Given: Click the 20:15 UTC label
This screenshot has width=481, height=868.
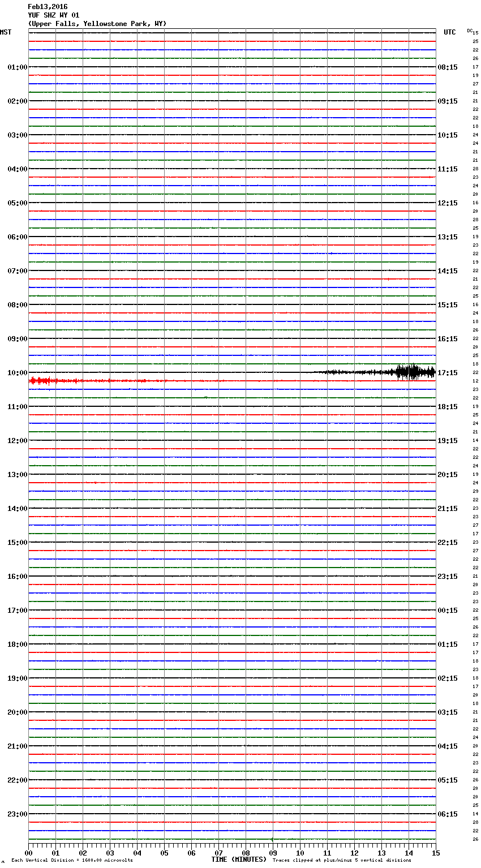Looking at the screenshot, I should click(448, 475).
